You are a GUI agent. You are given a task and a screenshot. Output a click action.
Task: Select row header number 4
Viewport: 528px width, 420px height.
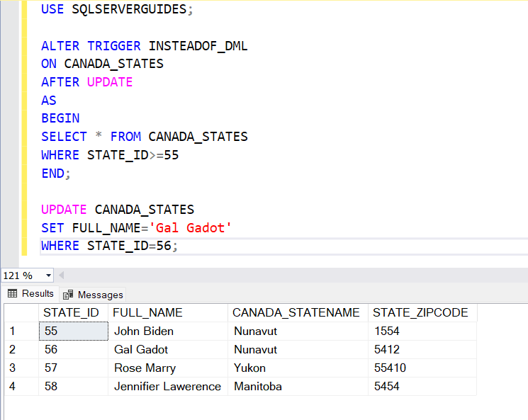click(21, 386)
